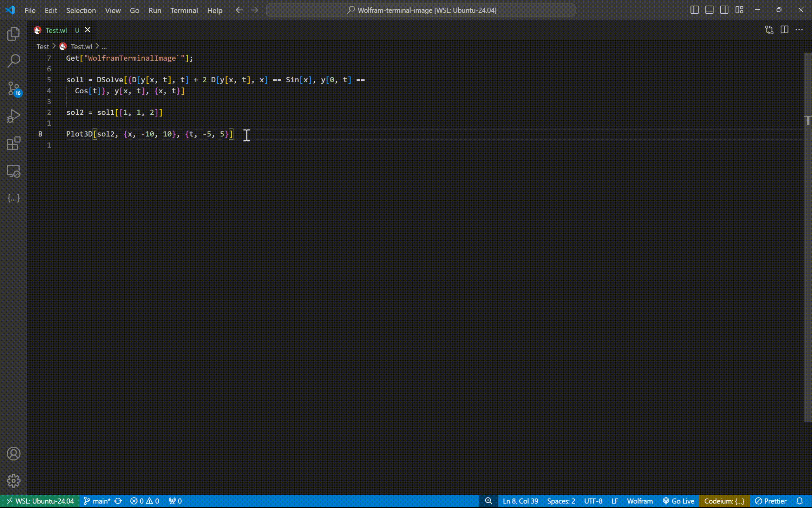Expand the breadcrumb ellipsis symbol segment
This screenshot has width=812, height=508.
(104, 46)
